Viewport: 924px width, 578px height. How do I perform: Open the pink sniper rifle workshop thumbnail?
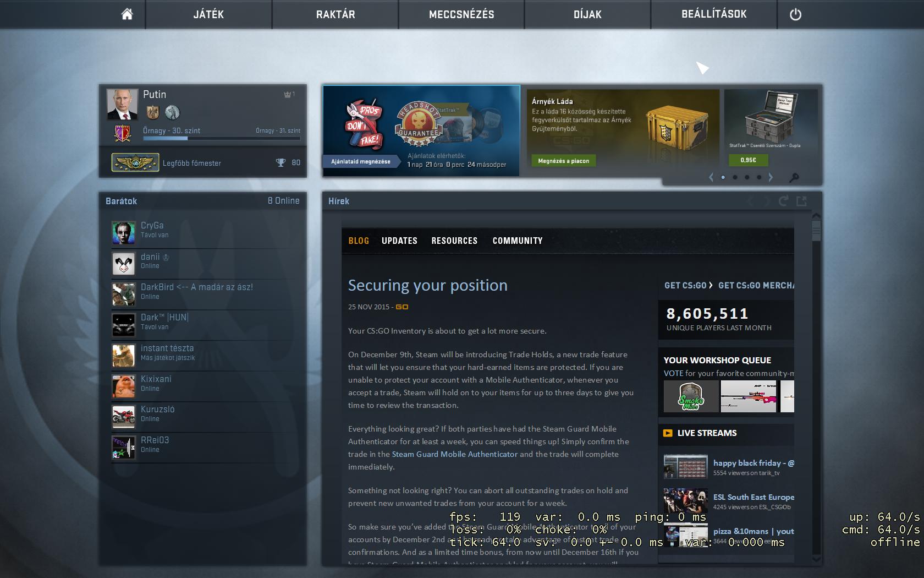[x=749, y=396]
